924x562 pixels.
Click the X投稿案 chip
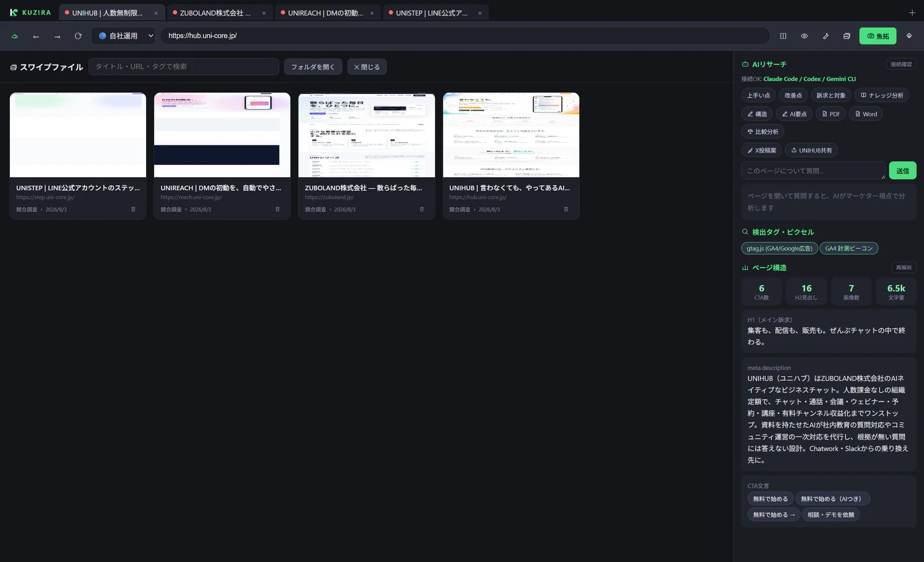click(762, 150)
